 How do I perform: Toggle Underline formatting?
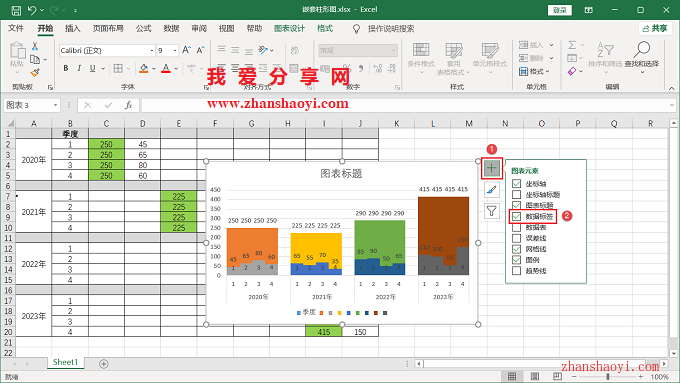tap(92, 68)
